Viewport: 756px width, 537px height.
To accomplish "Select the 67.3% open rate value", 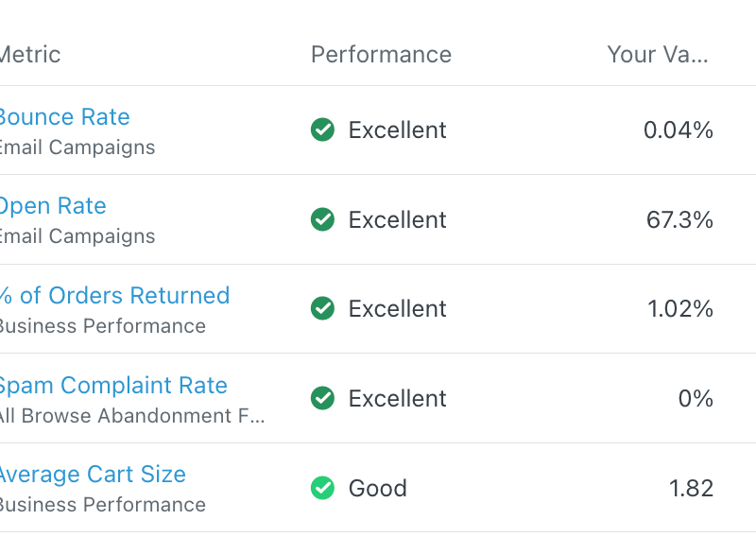I will (x=679, y=220).
